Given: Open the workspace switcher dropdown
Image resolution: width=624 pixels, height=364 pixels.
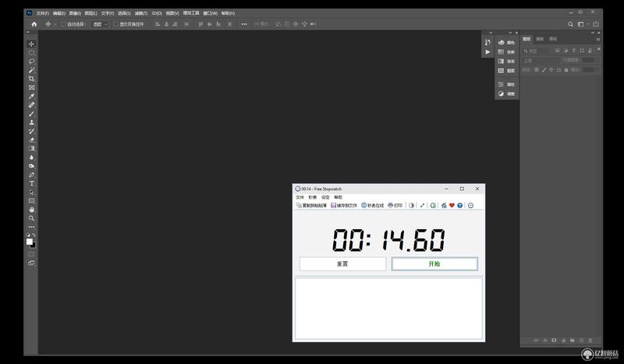Looking at the screenshot, I should pyautogui.click(x=583, y=24).
